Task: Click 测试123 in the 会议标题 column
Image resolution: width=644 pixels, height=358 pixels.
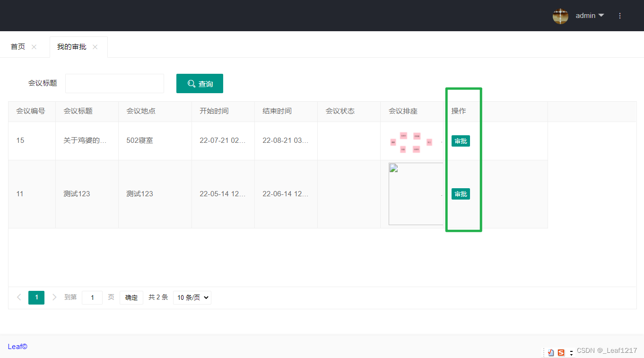Action: coord(77,194)
